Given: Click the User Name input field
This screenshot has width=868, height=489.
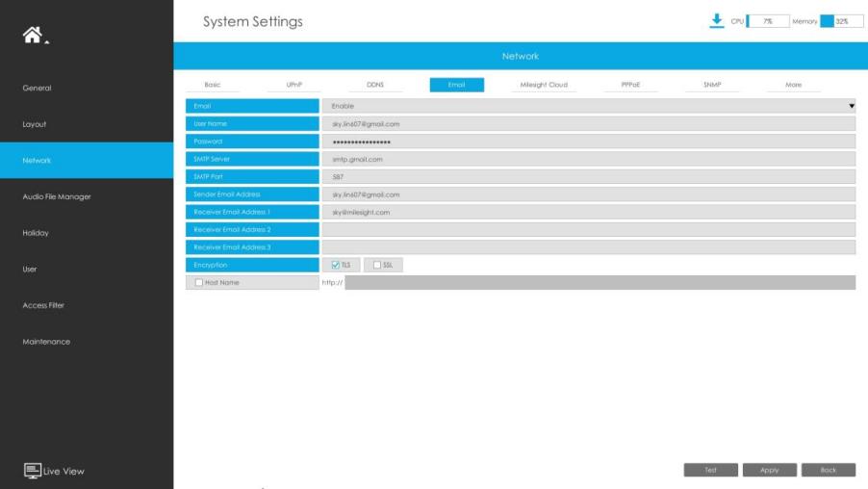Looking at the screenshot, I should [588, 124].
